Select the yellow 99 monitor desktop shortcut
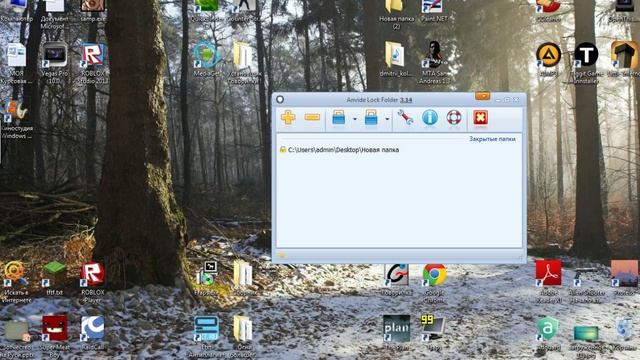Screen dimensions: 640x360 point(433,333)
